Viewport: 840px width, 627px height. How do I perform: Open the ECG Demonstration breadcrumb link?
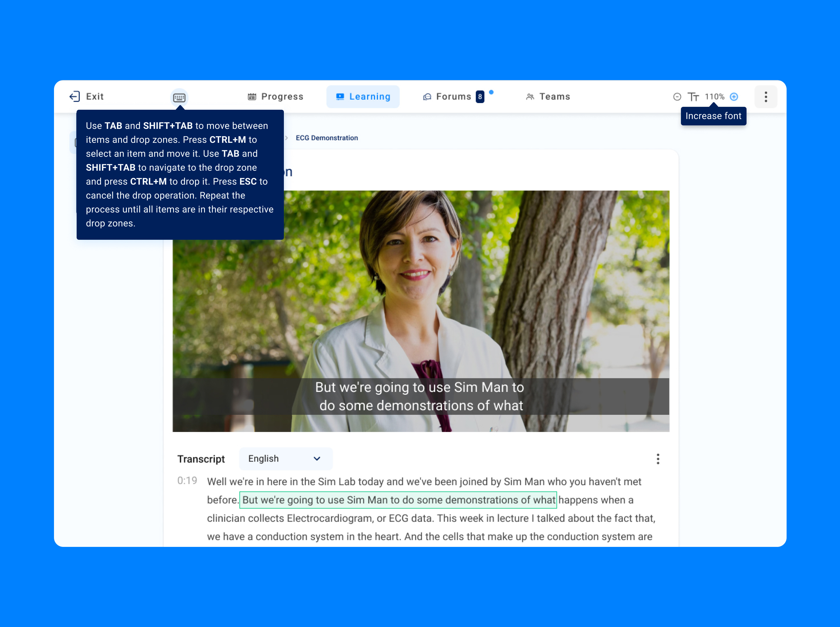pos(327,138)
